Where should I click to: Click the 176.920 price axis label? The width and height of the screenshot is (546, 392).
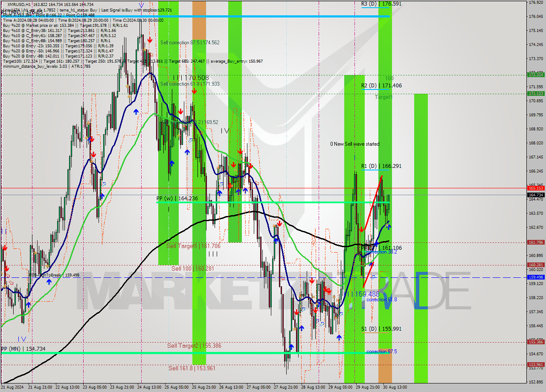[x=535, y=3]
